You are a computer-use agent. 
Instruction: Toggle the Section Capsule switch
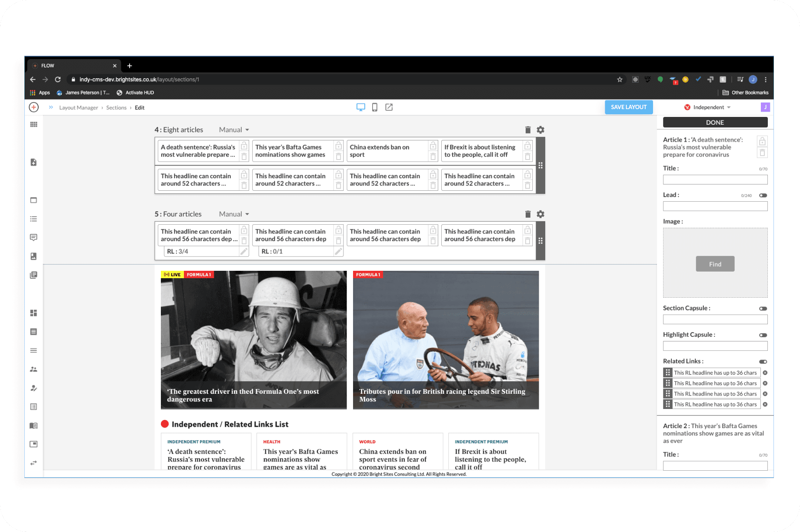pyautogui.click(x=763, y=309)
